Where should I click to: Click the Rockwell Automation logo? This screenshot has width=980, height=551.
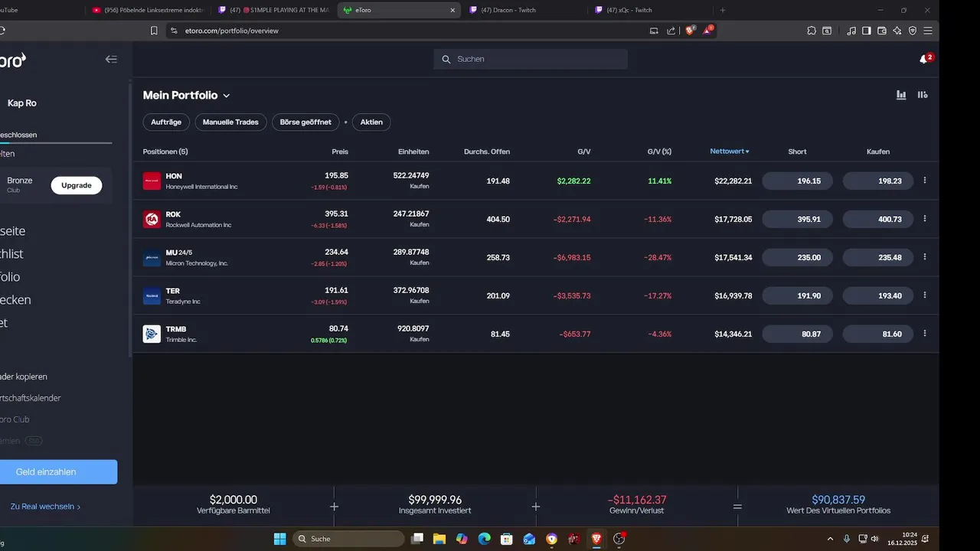click(x=152, y=220)
